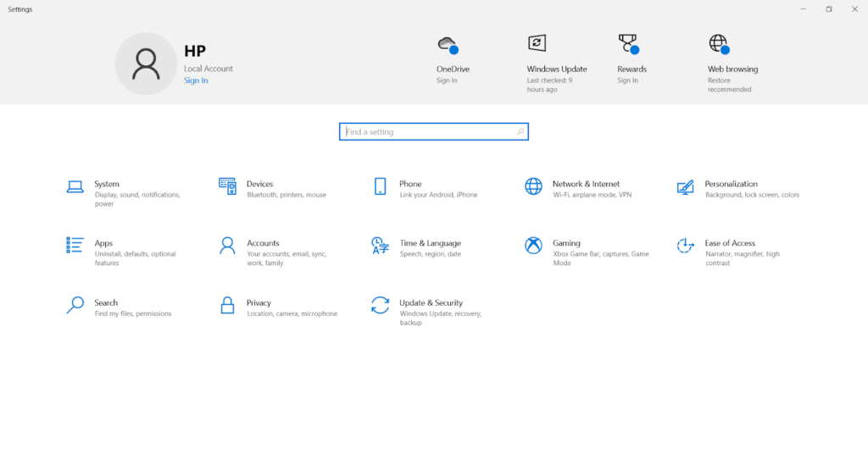
Task: Open Time & Language icon
Action: click(x=381, y=246)
